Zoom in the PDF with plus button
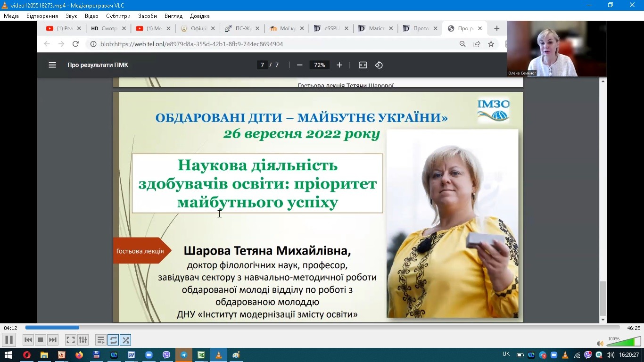 point(339,65)
